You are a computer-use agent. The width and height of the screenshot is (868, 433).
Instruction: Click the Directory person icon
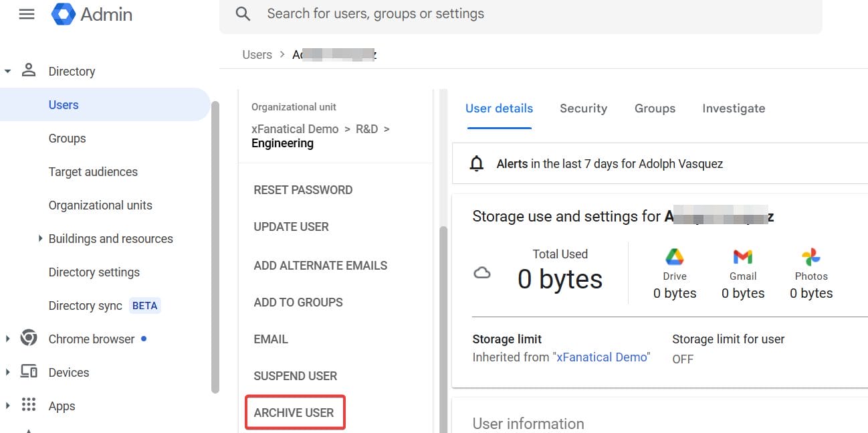29,70
